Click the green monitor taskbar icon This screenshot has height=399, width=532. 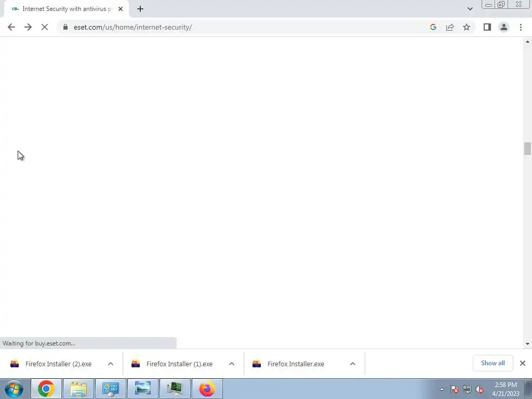(175, 389)
